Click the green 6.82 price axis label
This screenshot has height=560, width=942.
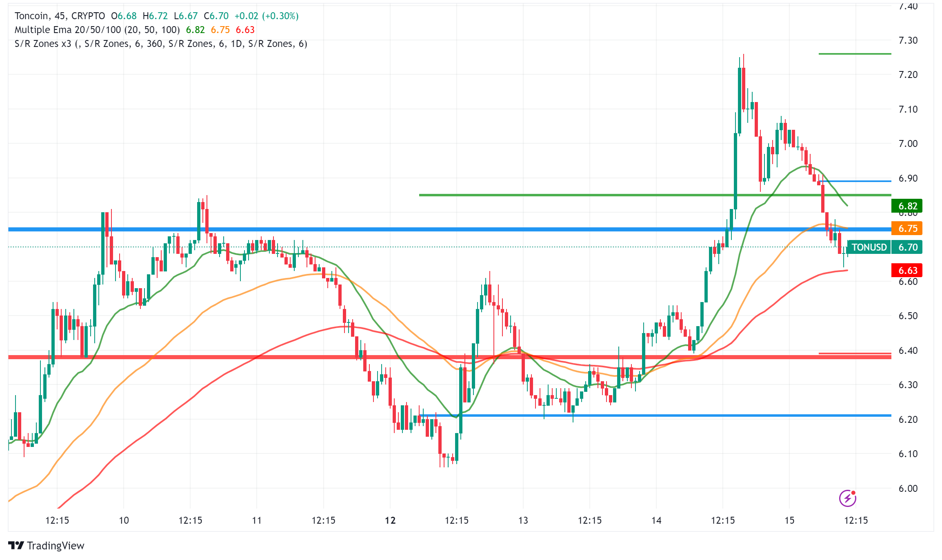(x=907, y=206)
